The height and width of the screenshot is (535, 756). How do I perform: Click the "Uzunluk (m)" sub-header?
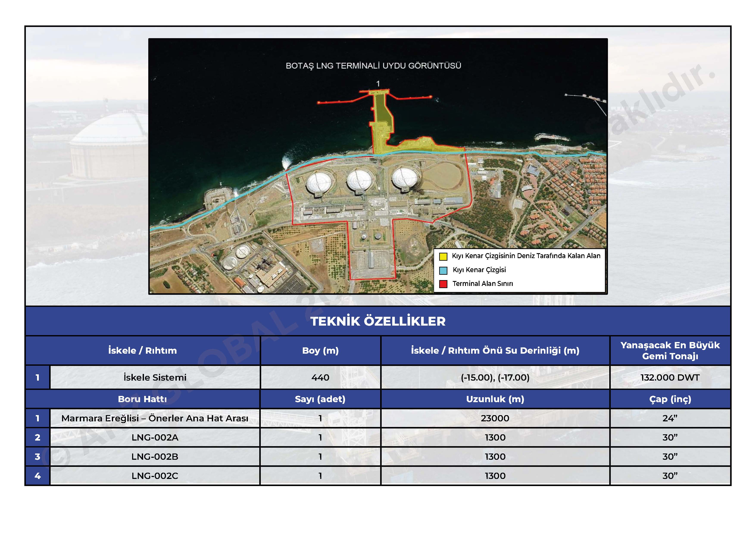[x=495, y=399]
